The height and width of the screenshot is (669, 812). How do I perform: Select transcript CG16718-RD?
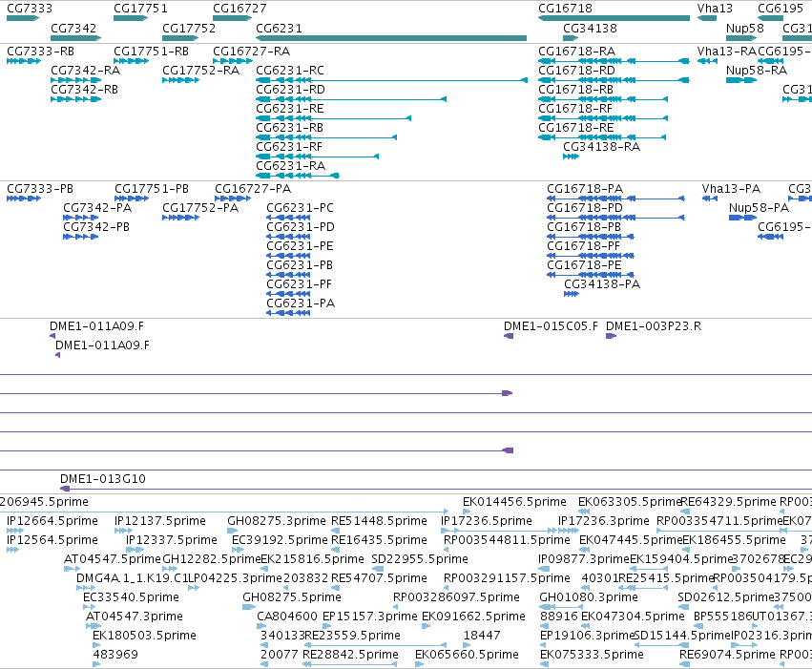pyautogui.click(x=577, y=71)
